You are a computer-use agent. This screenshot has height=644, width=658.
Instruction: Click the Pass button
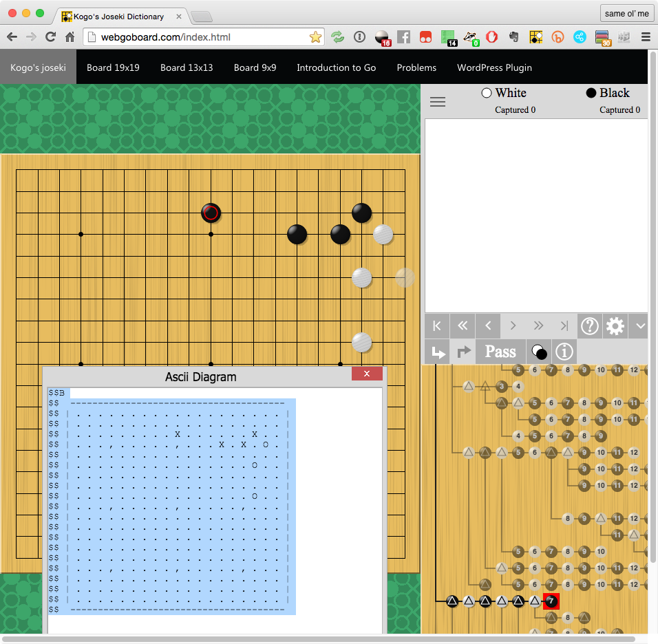(500, 352)
